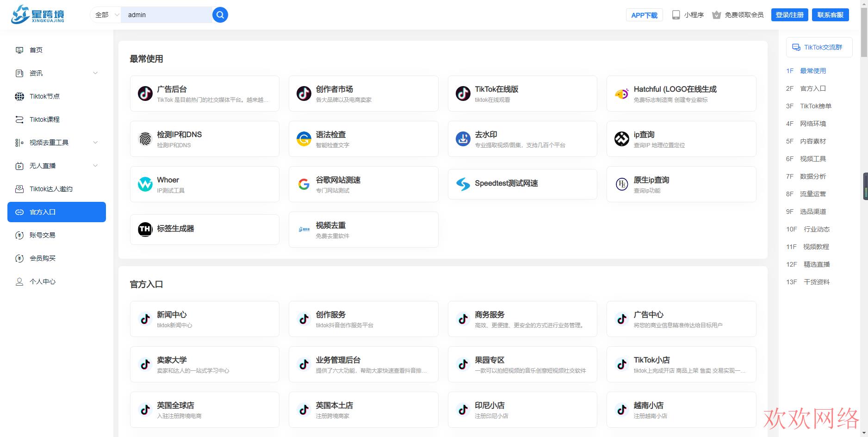Click the 创作者市场 TikTok icon

click(x=304, y=94)
